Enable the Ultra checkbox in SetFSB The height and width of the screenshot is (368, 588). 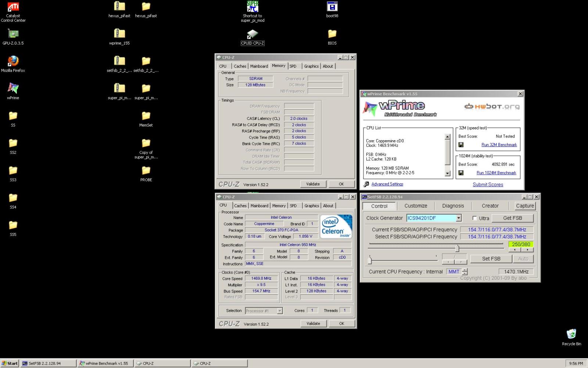pos(474,218)
